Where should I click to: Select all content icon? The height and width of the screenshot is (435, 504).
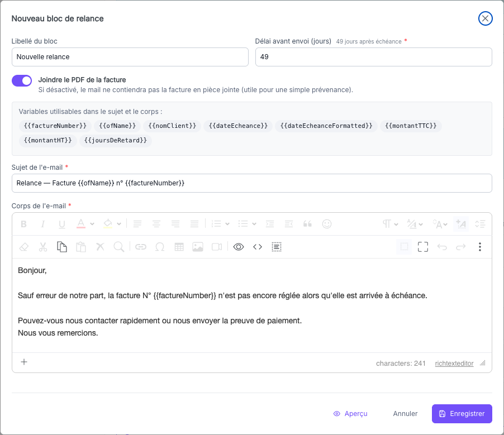pos(277,247)
